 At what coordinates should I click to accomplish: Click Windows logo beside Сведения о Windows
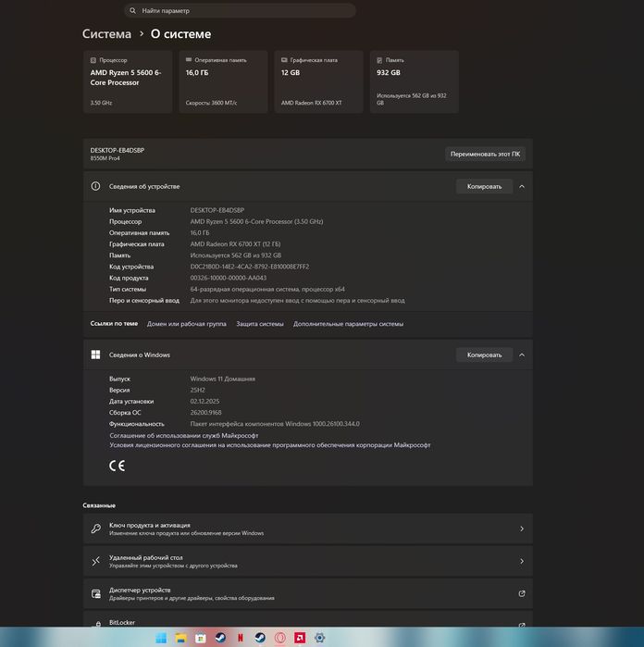point(95,355)
